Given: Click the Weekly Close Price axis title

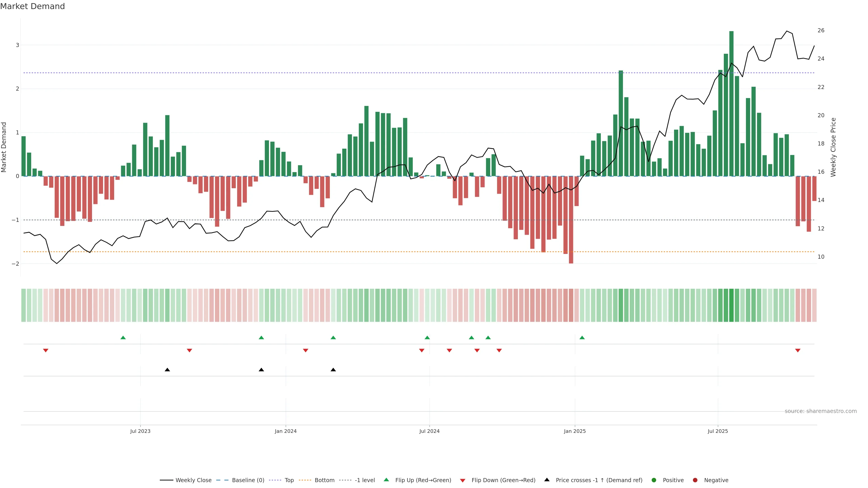Looking at the screenshot, I should click(x=833, y=147).
